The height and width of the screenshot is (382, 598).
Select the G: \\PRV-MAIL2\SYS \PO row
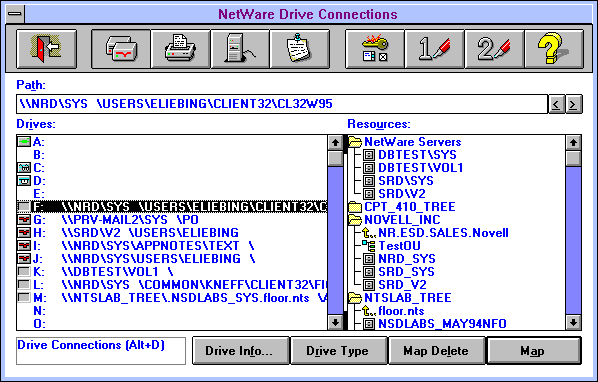[x=172, y=220]
